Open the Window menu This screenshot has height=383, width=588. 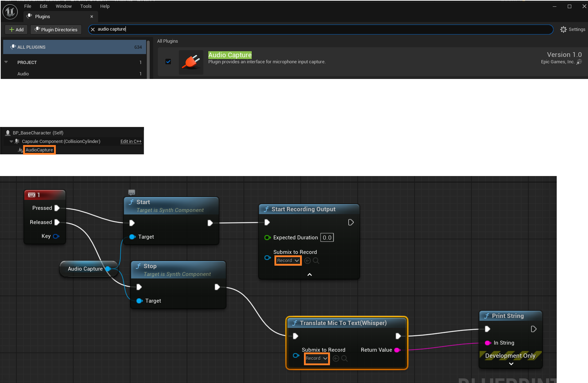click(x=64, y=6)
